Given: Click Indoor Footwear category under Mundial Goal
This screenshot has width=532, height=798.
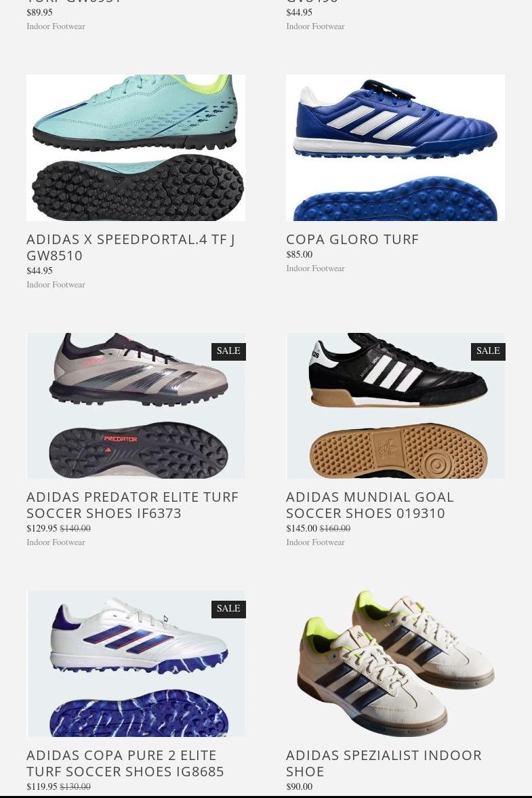Looking at the screenshot, I should coord(315,542).
